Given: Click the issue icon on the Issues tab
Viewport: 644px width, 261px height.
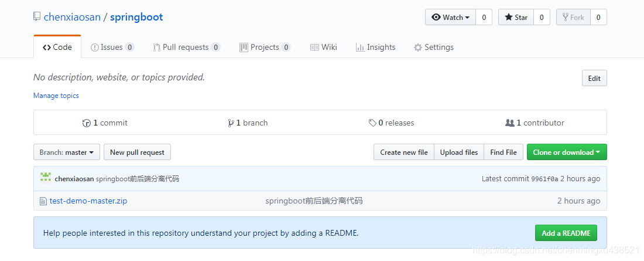Looking at the screenshot, I should (94, 48).
